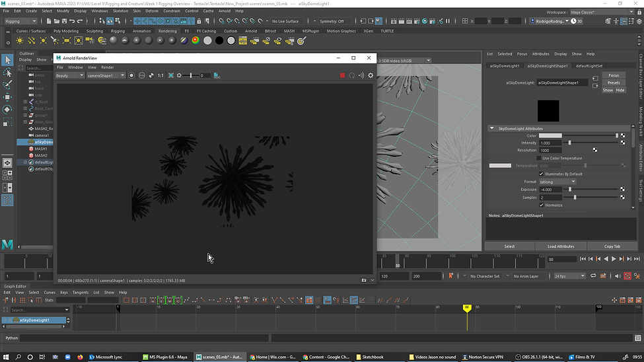The image size is (644, 362).
Task: Select the Select tool arrow in toolbox
Action: 7,60
